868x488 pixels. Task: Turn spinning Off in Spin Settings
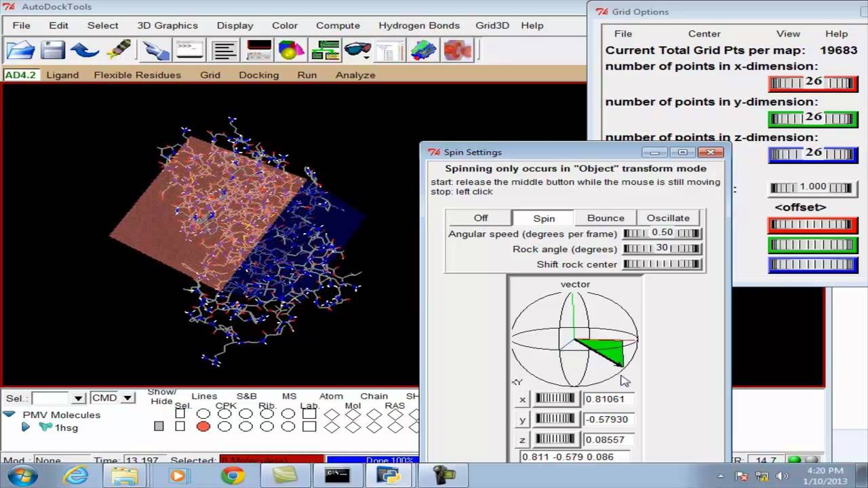tap(480, 218)
